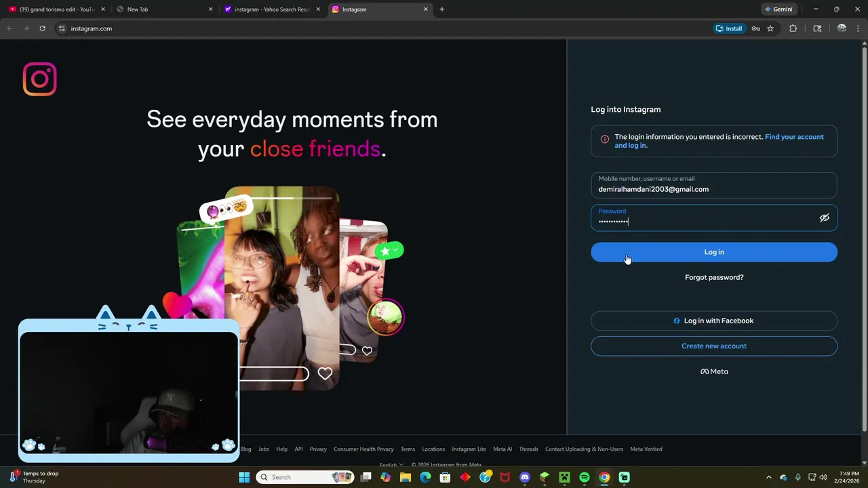Click Forgot password? link

(x=714, y=277)
